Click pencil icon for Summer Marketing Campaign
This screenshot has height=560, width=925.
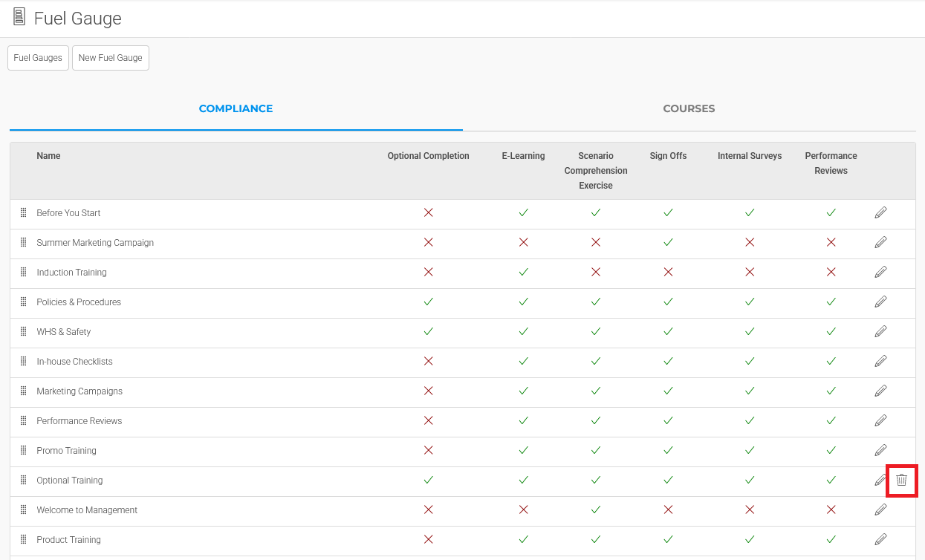pyautogui.click(x=880, y=243)
